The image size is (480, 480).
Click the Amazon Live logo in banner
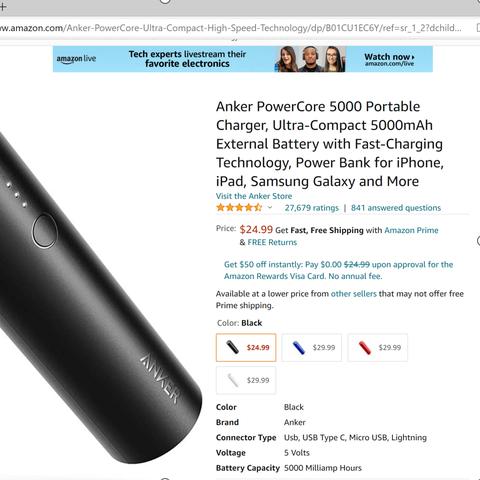[x=76, y=59]
